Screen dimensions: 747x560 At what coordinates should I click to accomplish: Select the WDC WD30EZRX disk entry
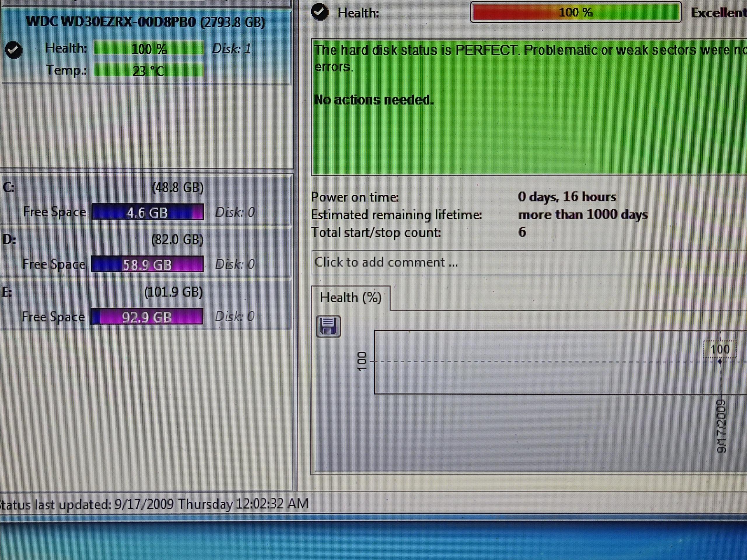pos(146,22)
